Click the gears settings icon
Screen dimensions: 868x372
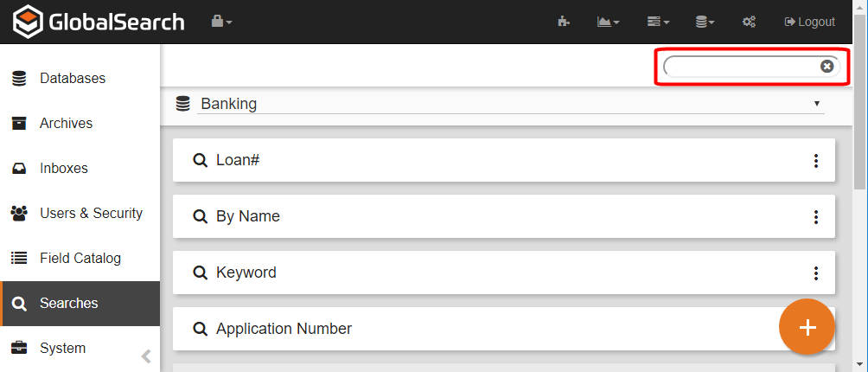[x=750, y=22]
